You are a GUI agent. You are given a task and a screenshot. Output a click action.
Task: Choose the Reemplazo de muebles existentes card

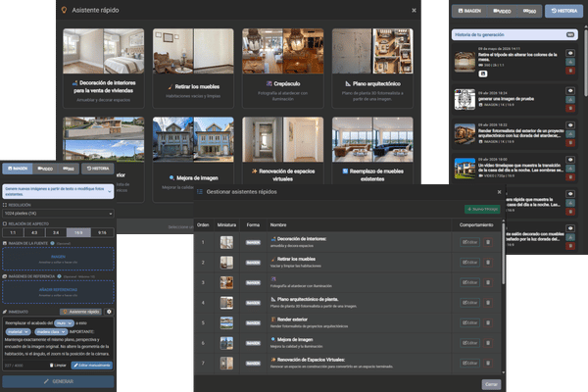pyautogui.click(x=372, y=150)
